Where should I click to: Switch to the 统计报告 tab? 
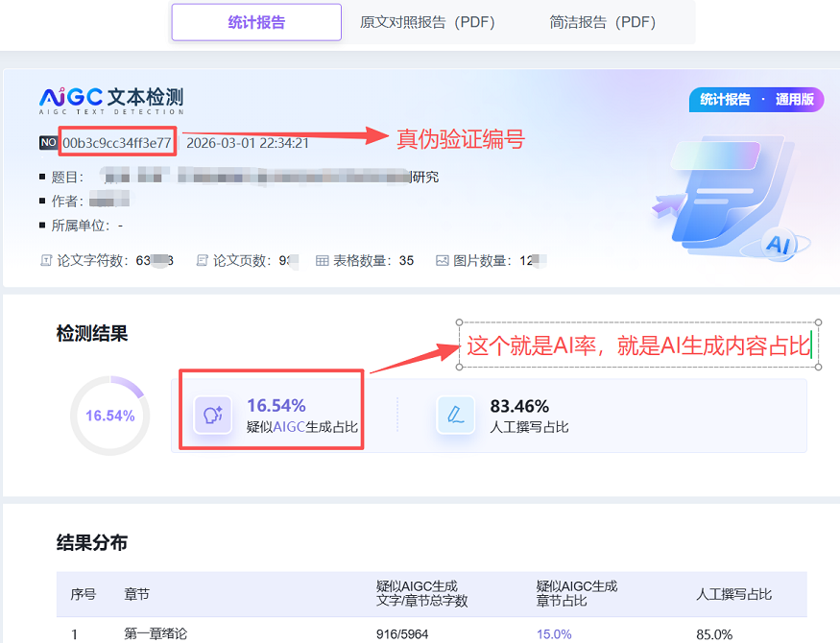pos(256,22)
